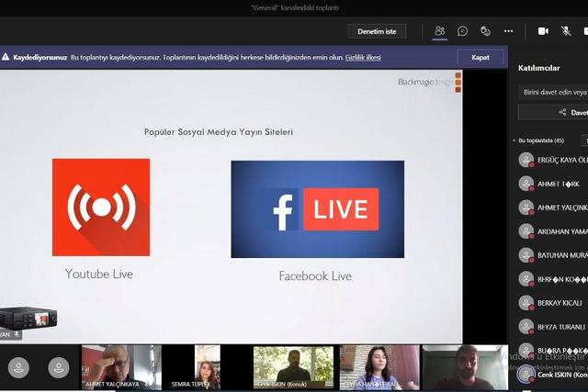Click the first avatar placeholder in video strip
The width and height of the screenshot is (588, 392).
pos(18,367)
